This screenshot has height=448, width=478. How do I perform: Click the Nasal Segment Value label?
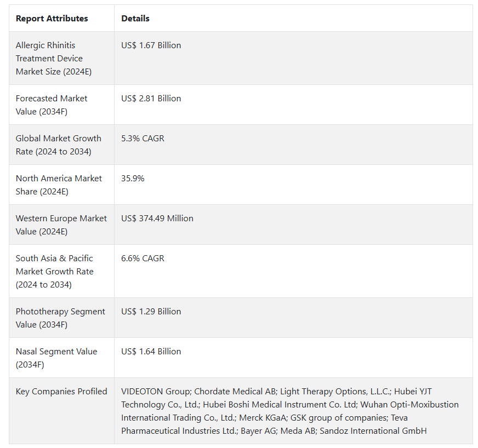(x=56, y=358)
